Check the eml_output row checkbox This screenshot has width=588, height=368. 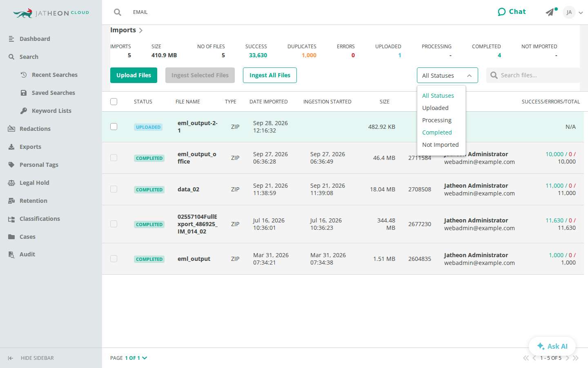tap(114, 259)
